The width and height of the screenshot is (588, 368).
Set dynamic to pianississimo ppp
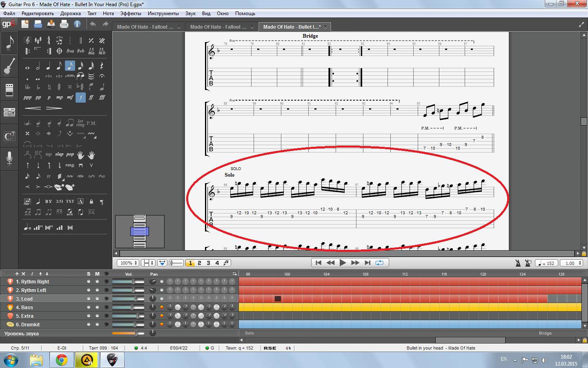pyautogui.click(x=27, y=97)
